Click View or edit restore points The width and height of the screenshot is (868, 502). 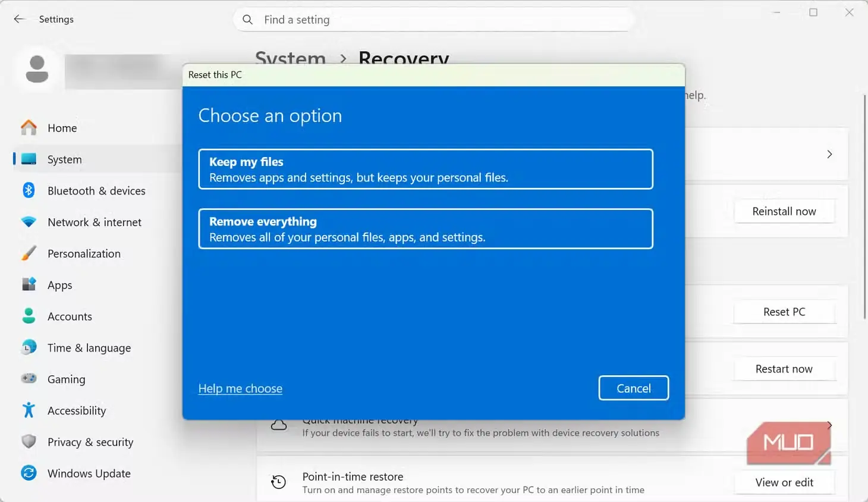point(784,482)
